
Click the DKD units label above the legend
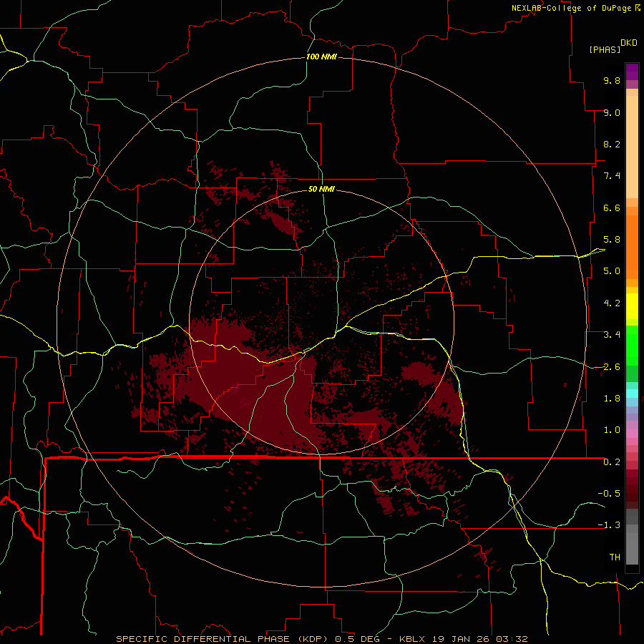pos(628,43)
